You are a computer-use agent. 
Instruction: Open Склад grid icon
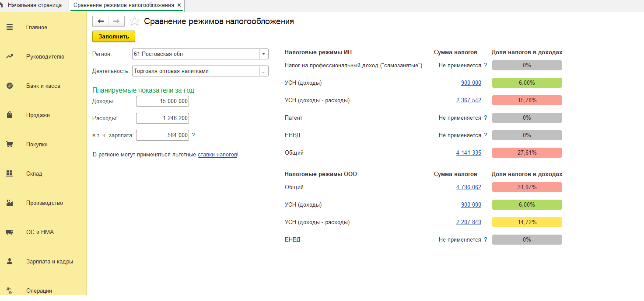(x=9, y=173)
